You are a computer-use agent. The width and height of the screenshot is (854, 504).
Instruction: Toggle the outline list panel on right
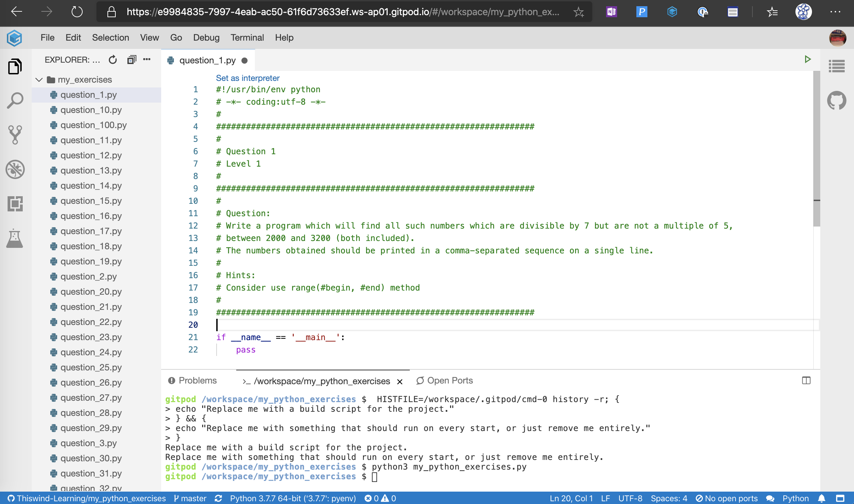[836, 66]
